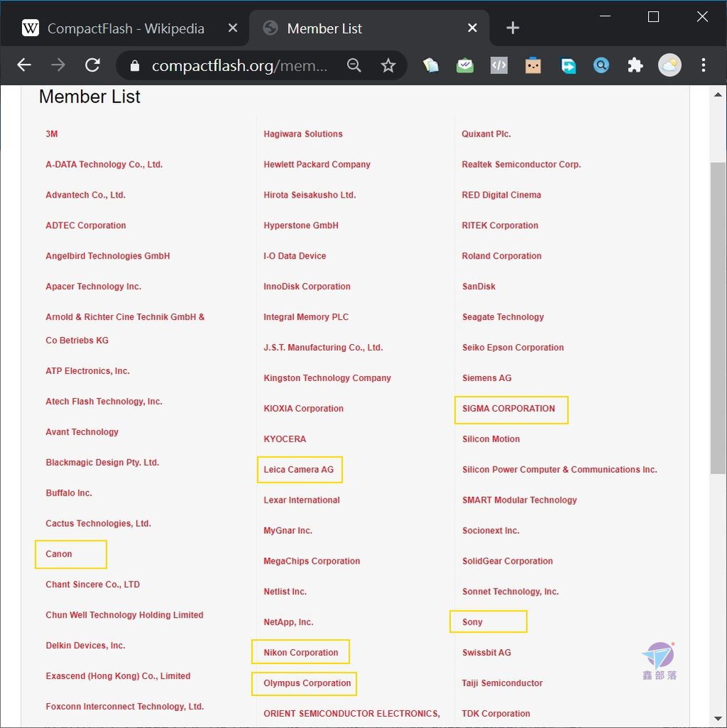The width and height of the screenshot is (727, 728).
Task: Click the Nikon Corporation link
Action: 301,653
